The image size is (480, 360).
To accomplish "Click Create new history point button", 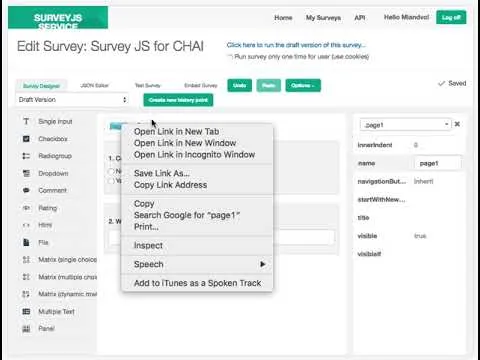I will [x=178, y=100].
